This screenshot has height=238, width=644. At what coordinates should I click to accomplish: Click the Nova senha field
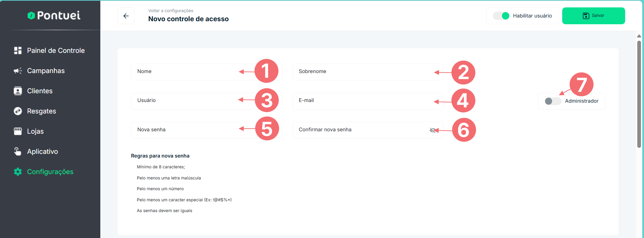(x=185, y=130)
